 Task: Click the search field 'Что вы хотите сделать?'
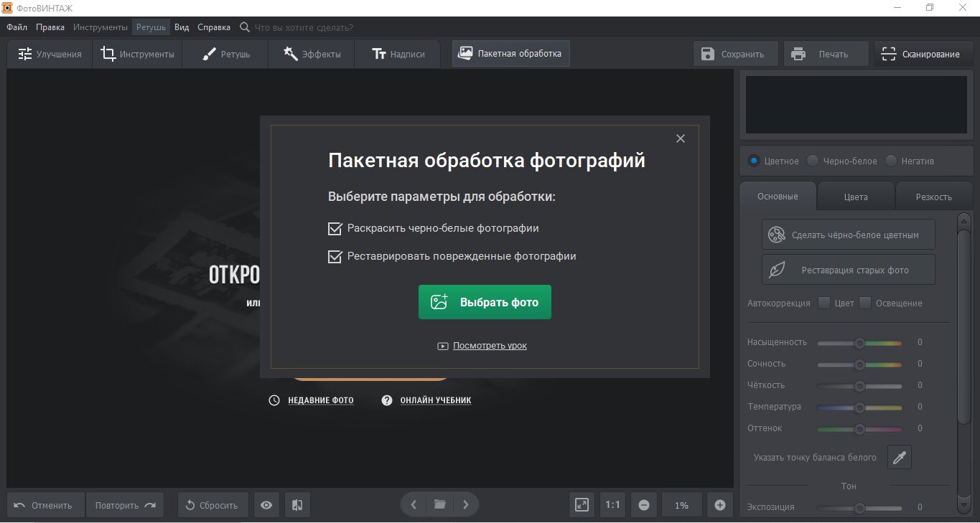304,27
